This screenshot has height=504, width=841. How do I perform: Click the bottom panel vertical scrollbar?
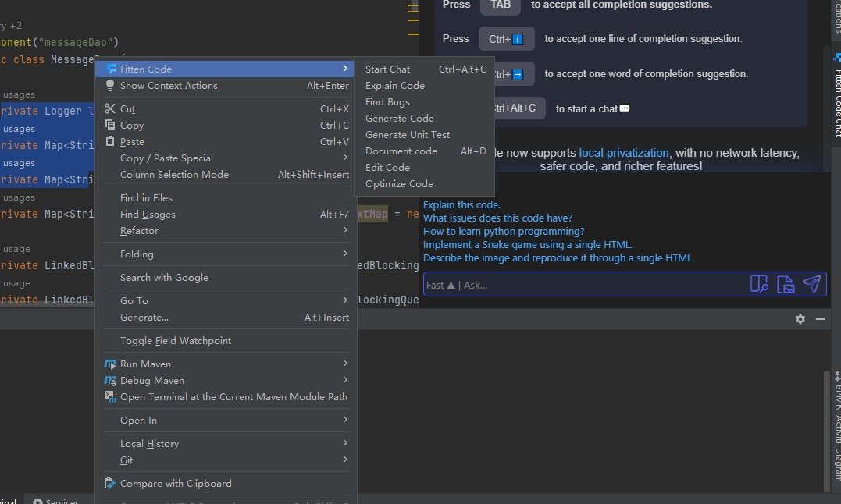point(826,431)
